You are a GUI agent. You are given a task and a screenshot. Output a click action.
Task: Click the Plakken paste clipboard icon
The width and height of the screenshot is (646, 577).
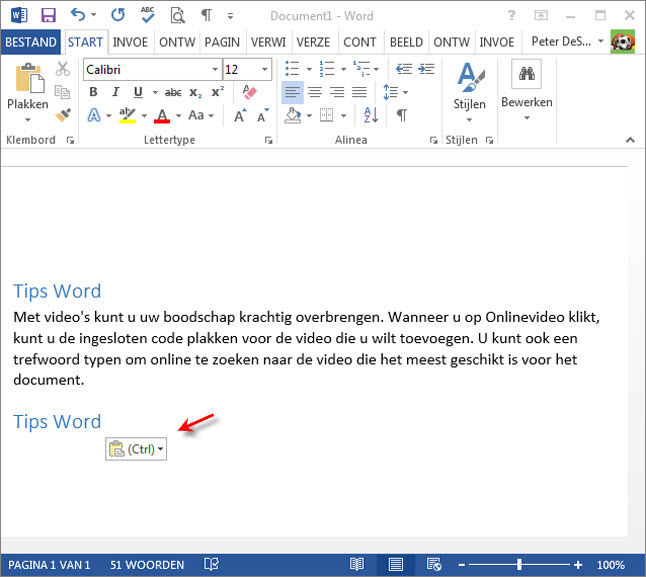[28, 77]
